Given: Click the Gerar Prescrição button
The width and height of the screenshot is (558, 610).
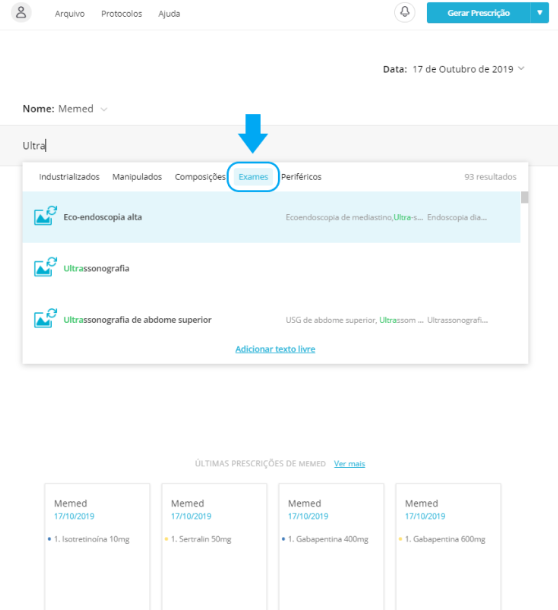Looking at the screenshot, I should 478,13.
